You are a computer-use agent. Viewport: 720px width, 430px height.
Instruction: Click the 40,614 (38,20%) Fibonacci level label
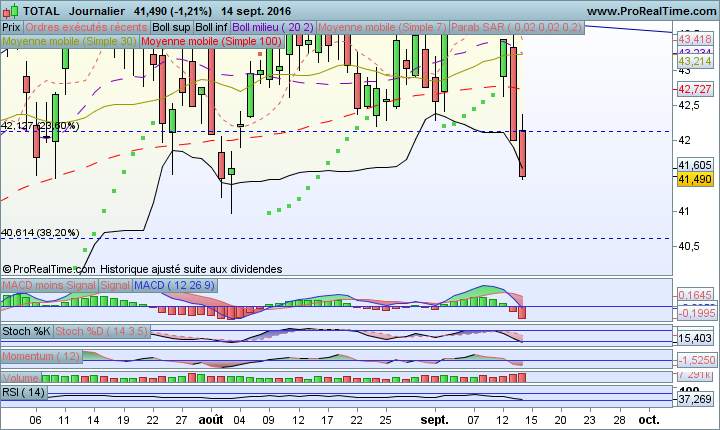click(x=40, y=233)
